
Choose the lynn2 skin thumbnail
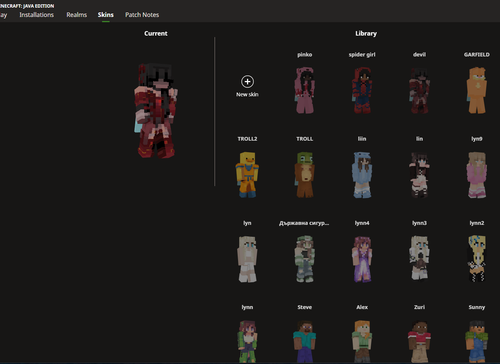477,259
